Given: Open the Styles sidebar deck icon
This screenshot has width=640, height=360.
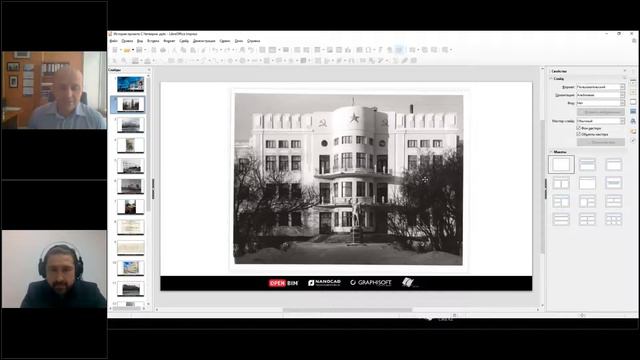Looking at the screenshot, I should [633, 121].
